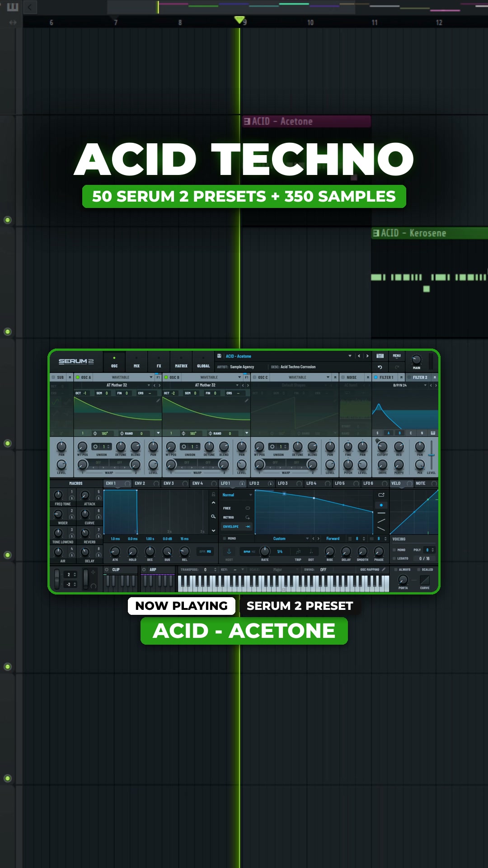Enable OSC C checkbox
The image size is (488, 868).
pyautogui.click(x=255, y=377)
